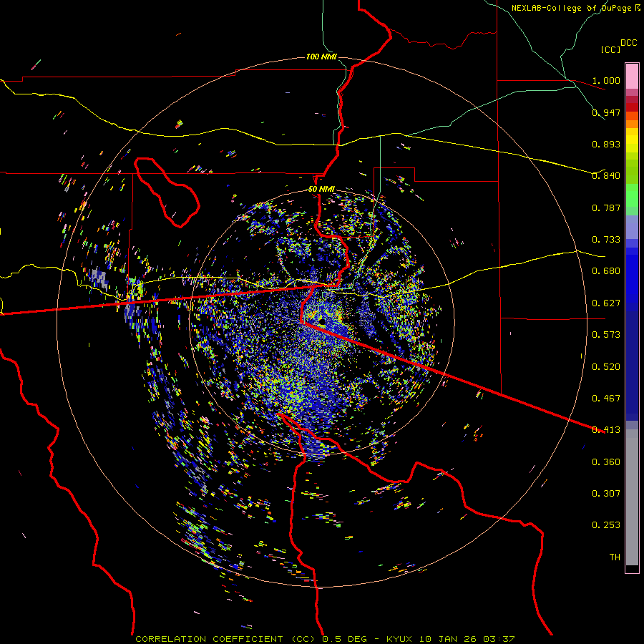The image size is (644, 644).
Task: Select the 0.680 scale value
Action: click(x=606, y=271)
